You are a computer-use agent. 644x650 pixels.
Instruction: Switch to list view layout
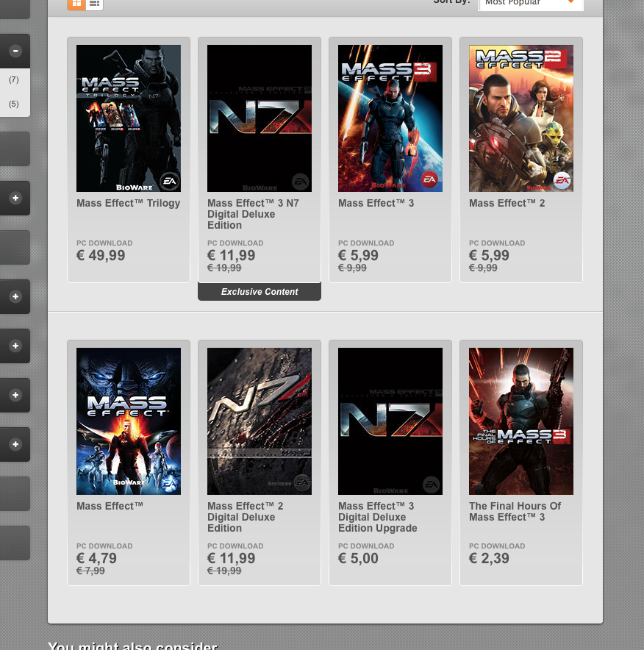coord(95,4)
